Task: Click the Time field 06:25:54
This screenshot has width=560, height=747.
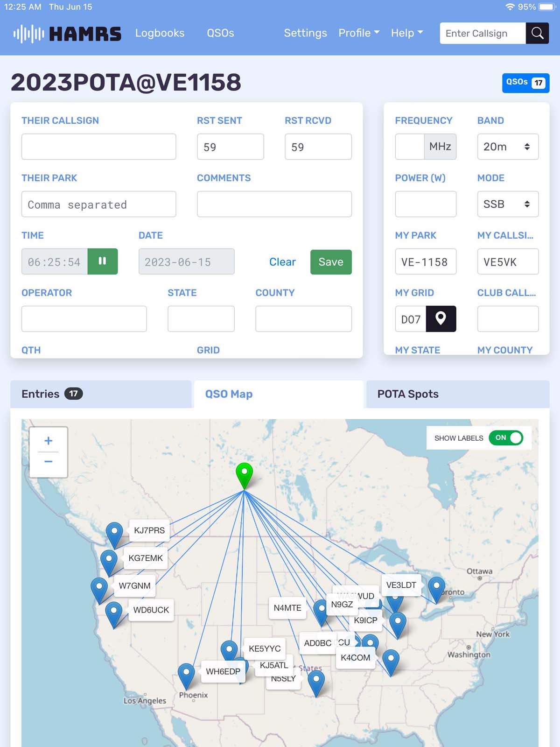Action: (54, 261)
